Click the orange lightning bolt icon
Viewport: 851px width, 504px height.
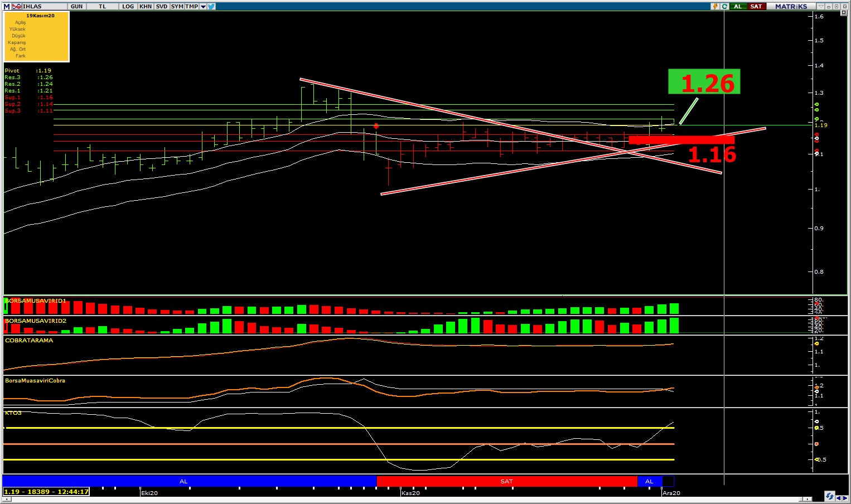point(715,6)
